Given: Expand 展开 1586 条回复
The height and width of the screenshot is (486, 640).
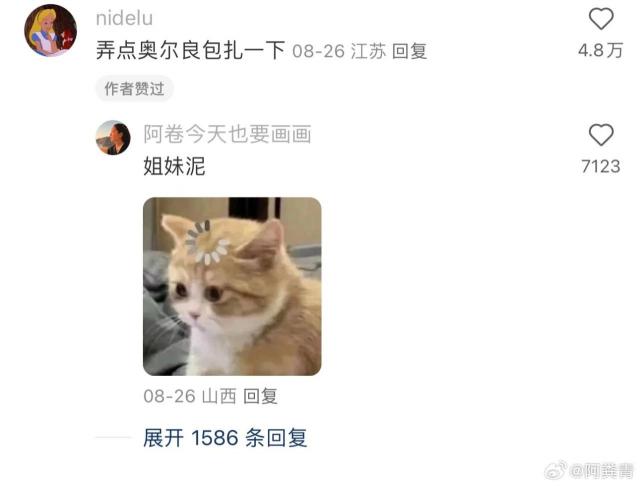Looking at the screenshot, I should coord(225,438).
